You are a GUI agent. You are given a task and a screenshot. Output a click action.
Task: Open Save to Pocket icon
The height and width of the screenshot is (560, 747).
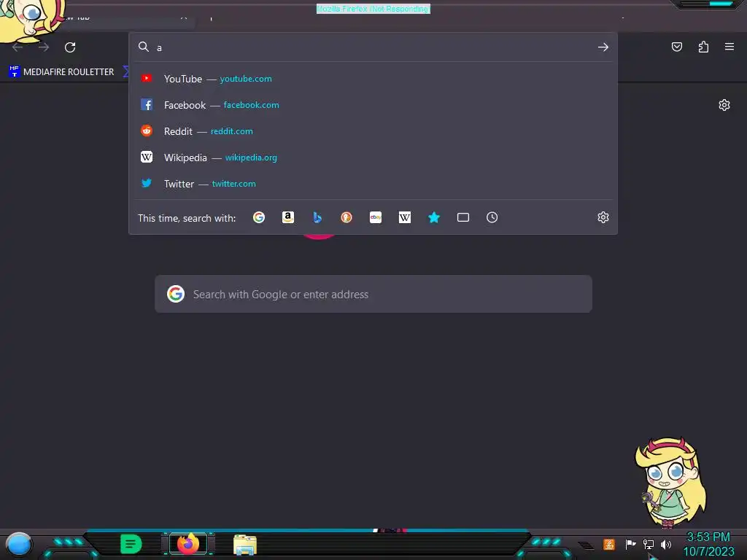coord(676,47)
